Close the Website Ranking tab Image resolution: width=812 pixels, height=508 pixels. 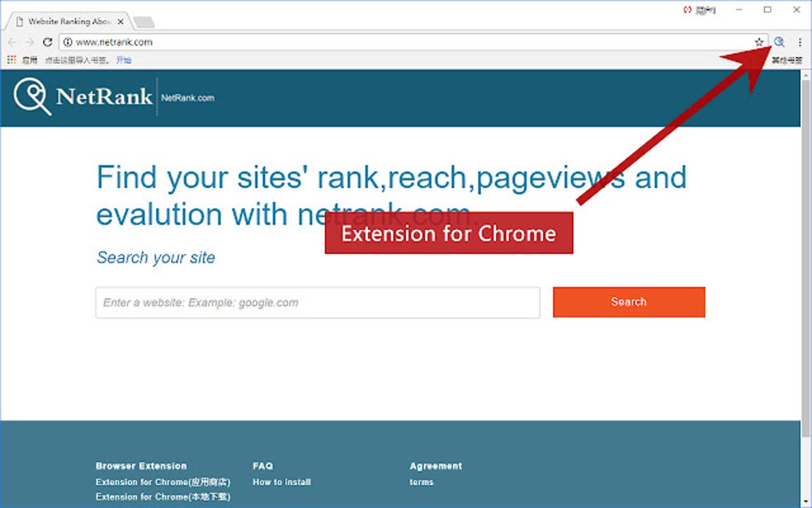point(121,21)
